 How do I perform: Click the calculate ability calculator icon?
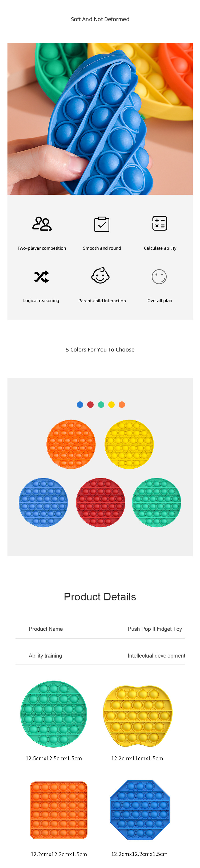pyautogui.click(x=159, y=223)
